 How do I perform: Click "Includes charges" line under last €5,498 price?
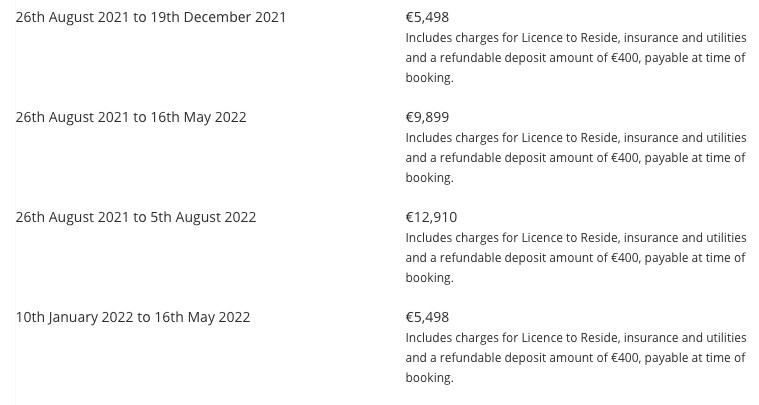[575, 338]
